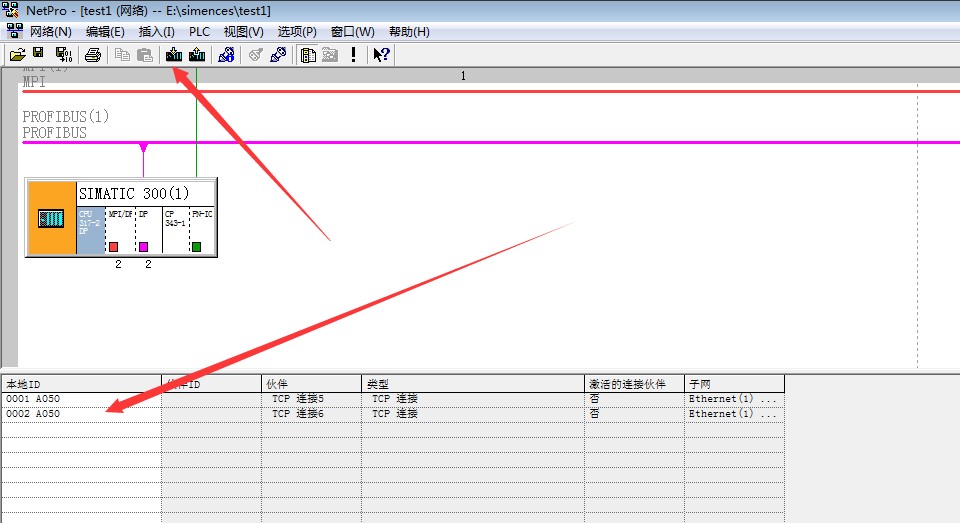Click the Download to PLC toolbar icon

pyautogui.click(x=174, y=54)
